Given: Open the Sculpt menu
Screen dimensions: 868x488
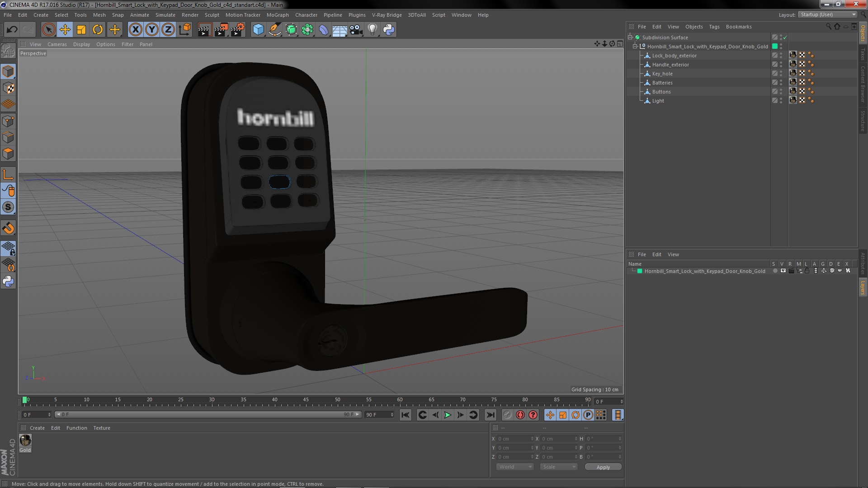Looking at the screenshot, I should click(x=212, y=15).
